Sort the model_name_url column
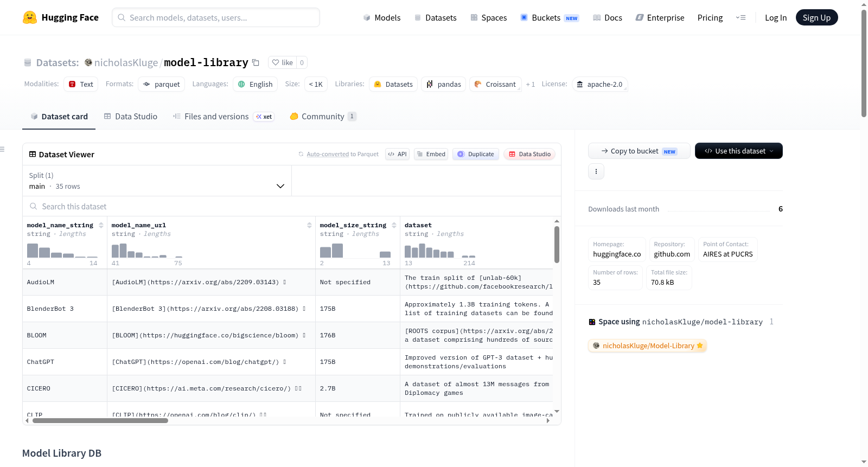The height and width of the screenshot is (467, 868). (x=309, y=225)
